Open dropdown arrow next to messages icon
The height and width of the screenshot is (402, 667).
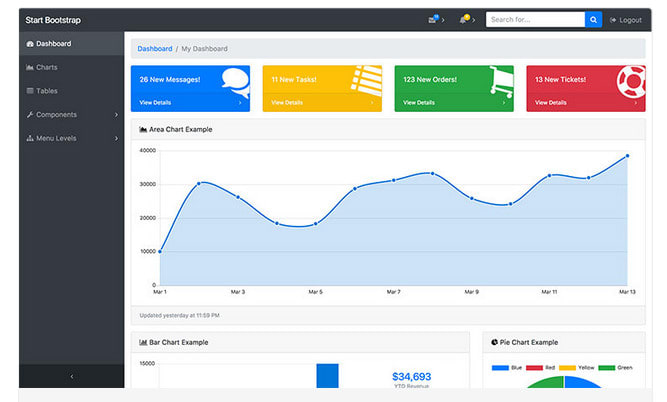[443, 20]
